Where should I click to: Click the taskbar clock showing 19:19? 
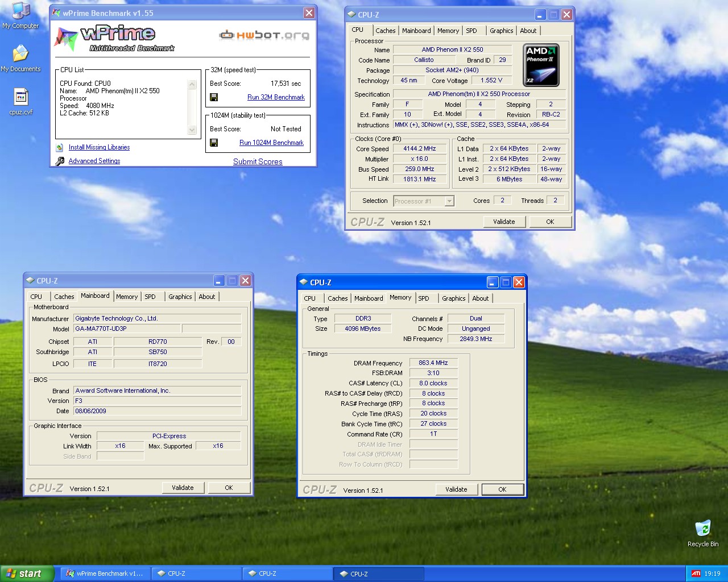click(x=712, y=573)
